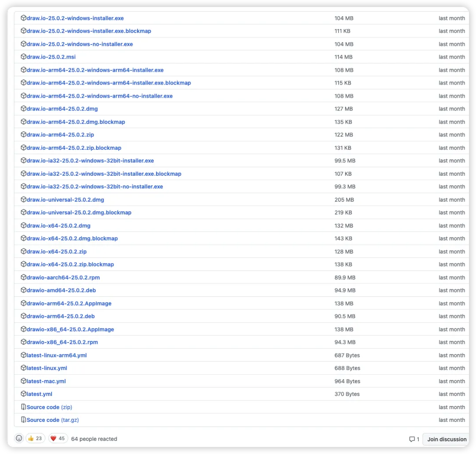Download draw.io-x64-25.0.2.dmg

click(x=59, y=225)
